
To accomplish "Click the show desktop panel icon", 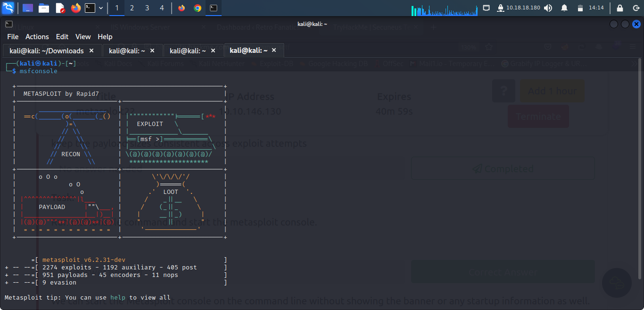I will 28,8.
